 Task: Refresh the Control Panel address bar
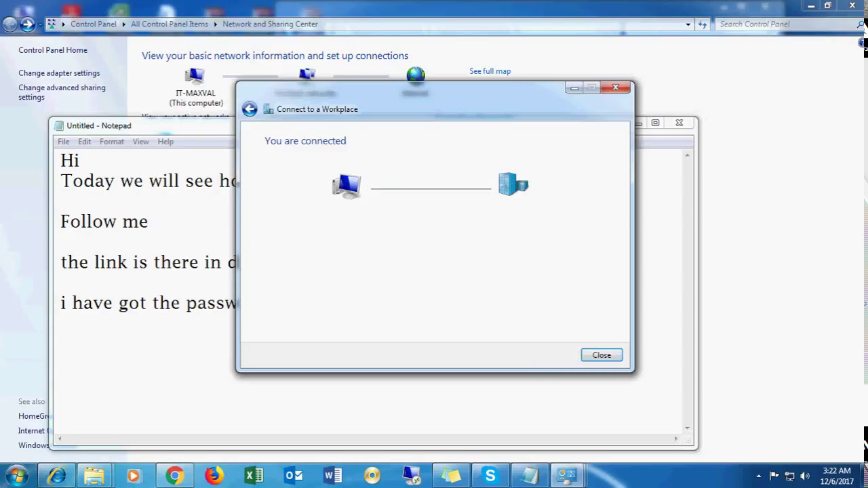coord(702,24)
